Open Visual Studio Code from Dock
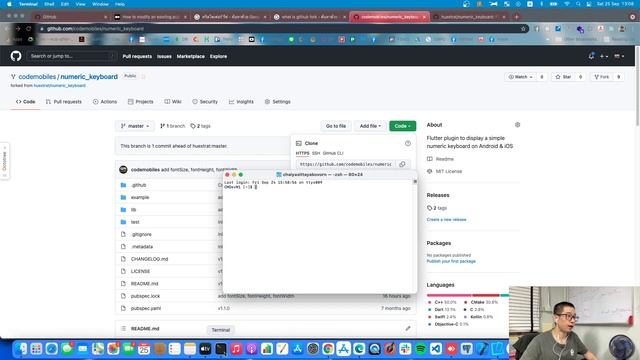The height and width of the screenshot is (360, 640). [436, 349]
